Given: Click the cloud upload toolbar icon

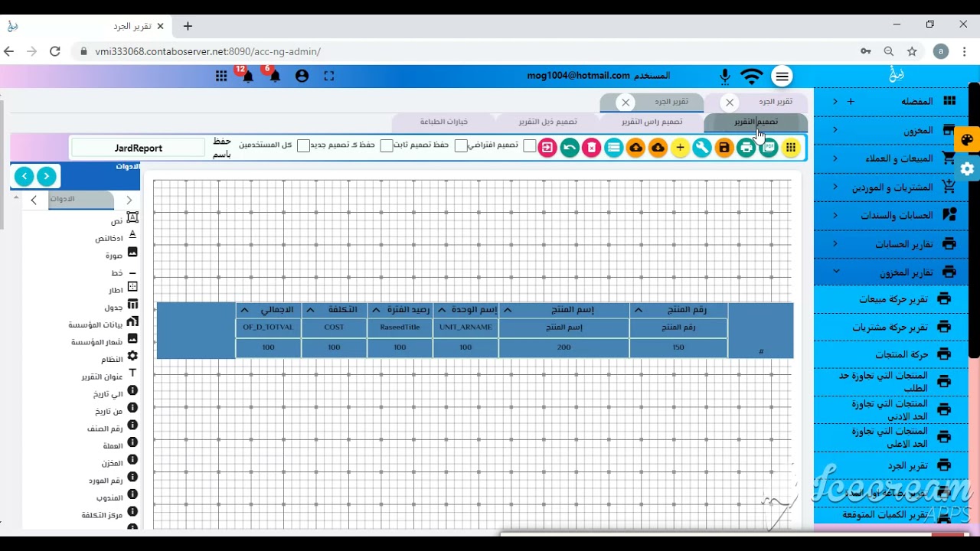Looking at the screenshot, I should click(x=635, y=148).
